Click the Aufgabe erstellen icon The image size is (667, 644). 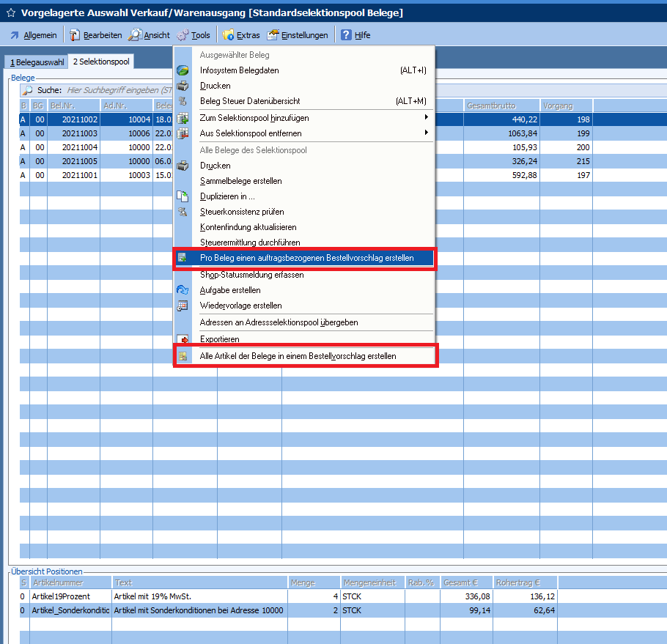tap(183, 290)
